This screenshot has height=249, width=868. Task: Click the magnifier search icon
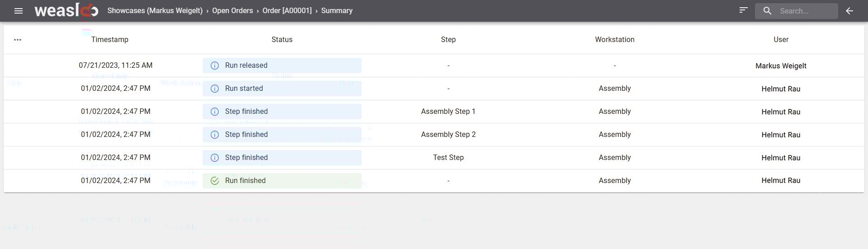tap(767, 11)
